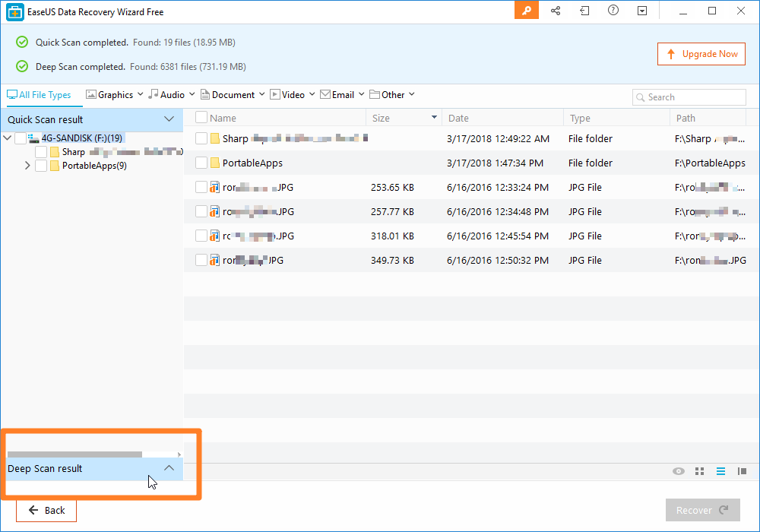Expand the Deep Scan result panel
The width and height of the screenshot is (760, 532).
169,468
